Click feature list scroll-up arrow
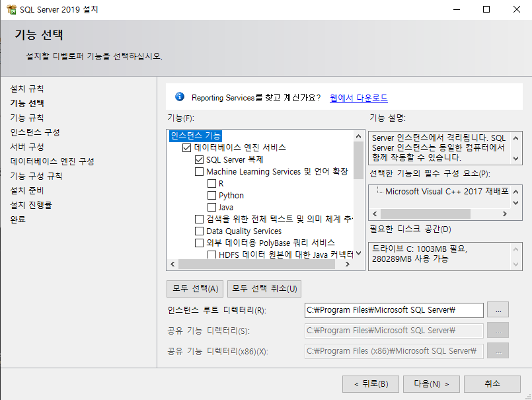 (359, 136)
